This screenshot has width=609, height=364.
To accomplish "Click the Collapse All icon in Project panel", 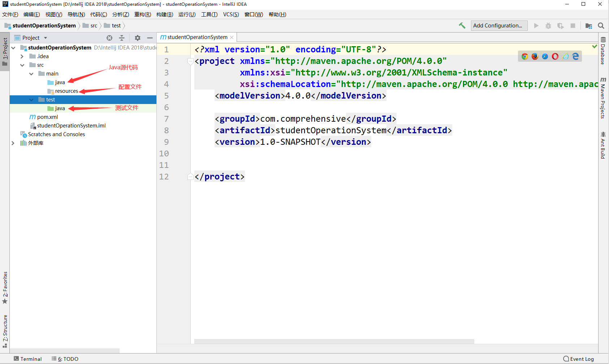I will [x=122, y=38].
